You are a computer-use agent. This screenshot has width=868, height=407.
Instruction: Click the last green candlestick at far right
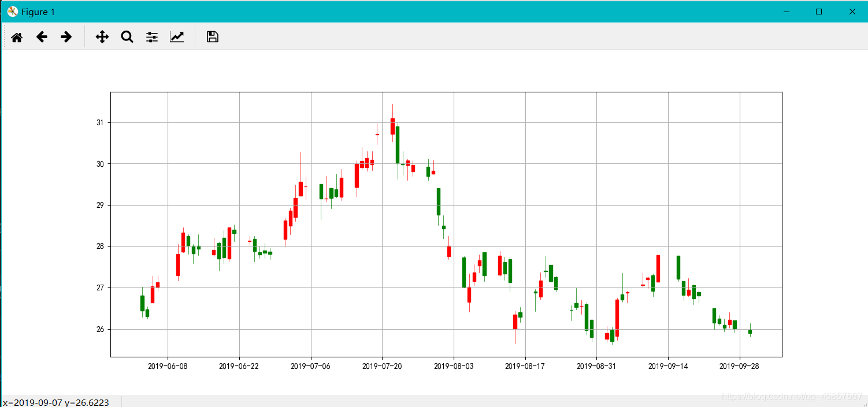tap(750, 331)
